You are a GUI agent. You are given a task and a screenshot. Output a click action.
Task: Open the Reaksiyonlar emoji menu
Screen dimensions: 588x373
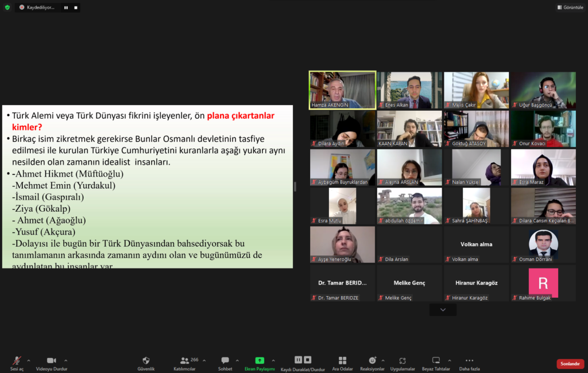(x=372, y=361)
